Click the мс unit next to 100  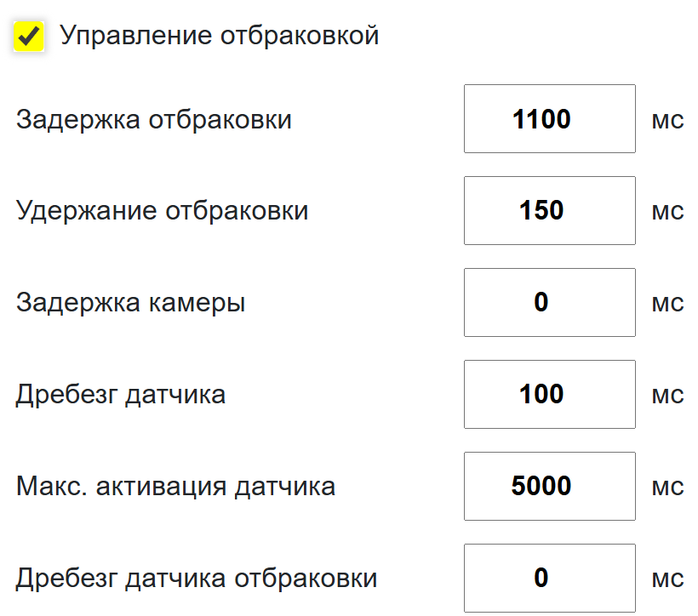pyautogui.click(x=667, y=396)
